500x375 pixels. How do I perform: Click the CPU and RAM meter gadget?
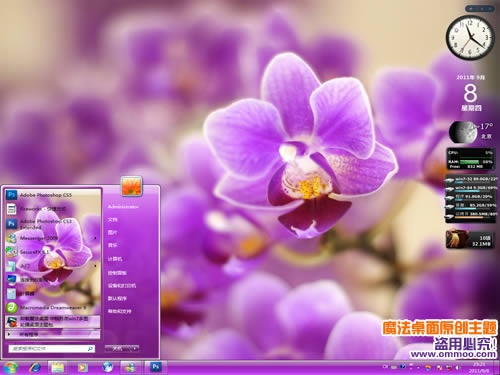[x=470, y=159]
